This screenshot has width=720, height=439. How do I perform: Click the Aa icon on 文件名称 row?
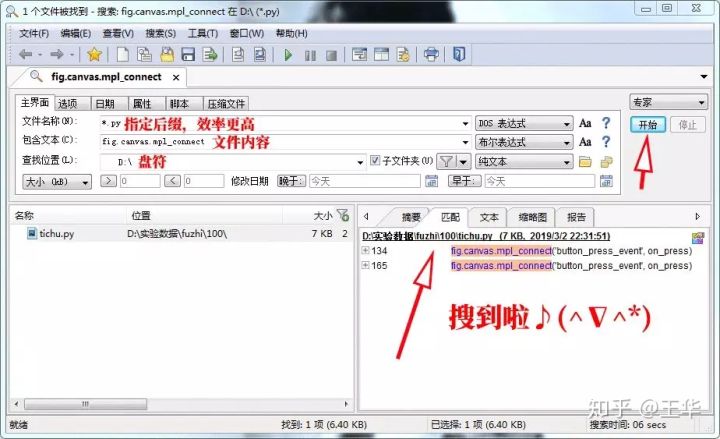coord(585,123)
